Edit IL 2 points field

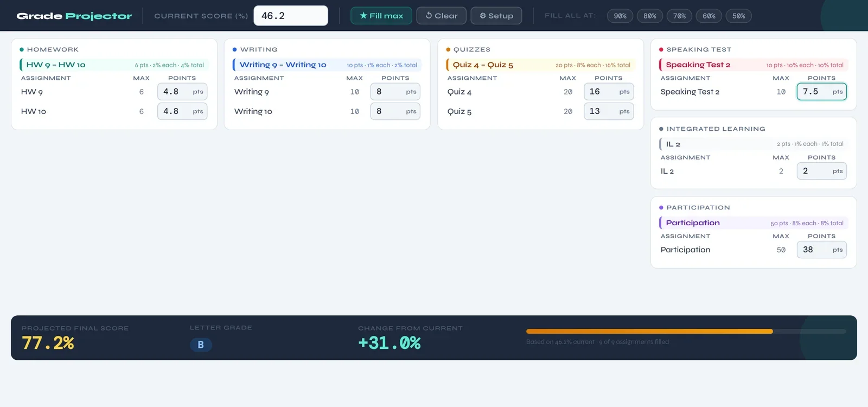click(x=822, y=171)
